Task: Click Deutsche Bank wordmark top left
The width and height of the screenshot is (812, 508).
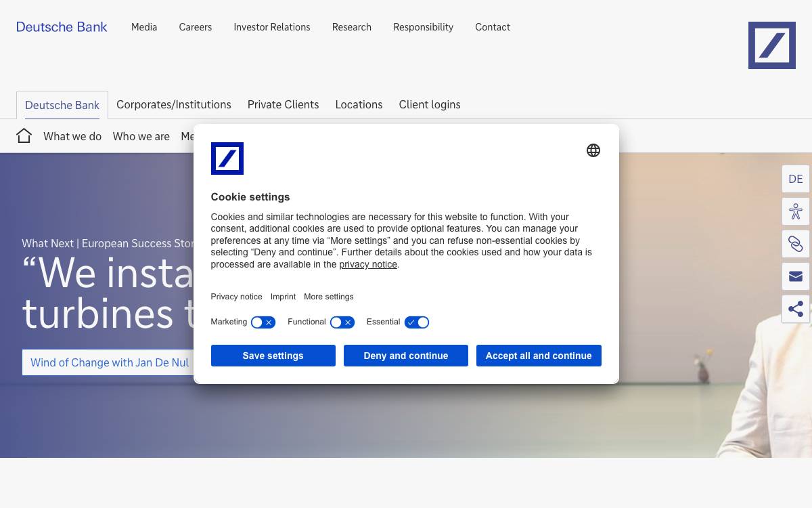Action: tap(62, 27)
